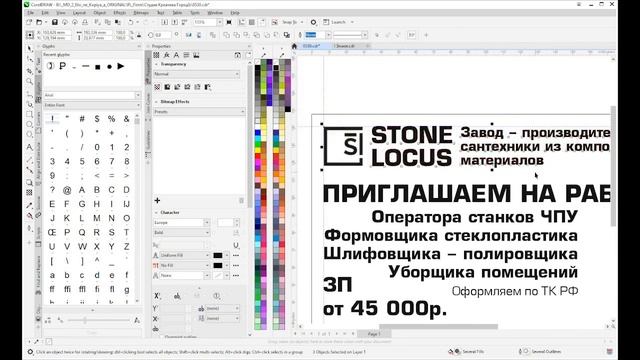Select the Œ glyph in grid
Screen dimensions: 640x360
coord(52,232)
